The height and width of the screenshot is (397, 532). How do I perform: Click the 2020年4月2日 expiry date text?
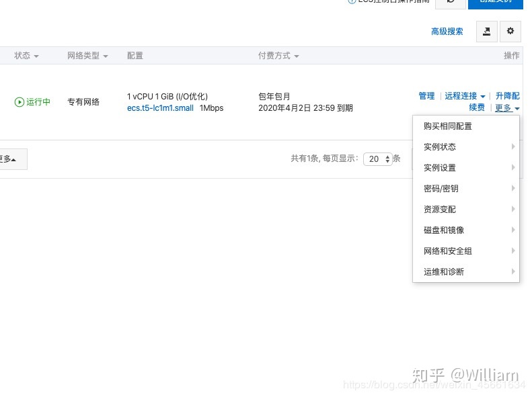coord(306,108)
